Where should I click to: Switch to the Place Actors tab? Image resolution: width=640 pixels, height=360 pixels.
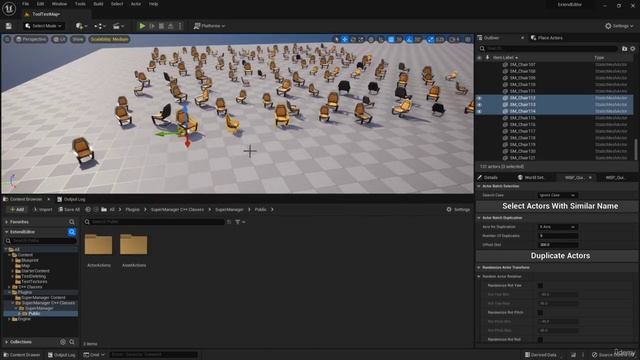pos(546,38)
